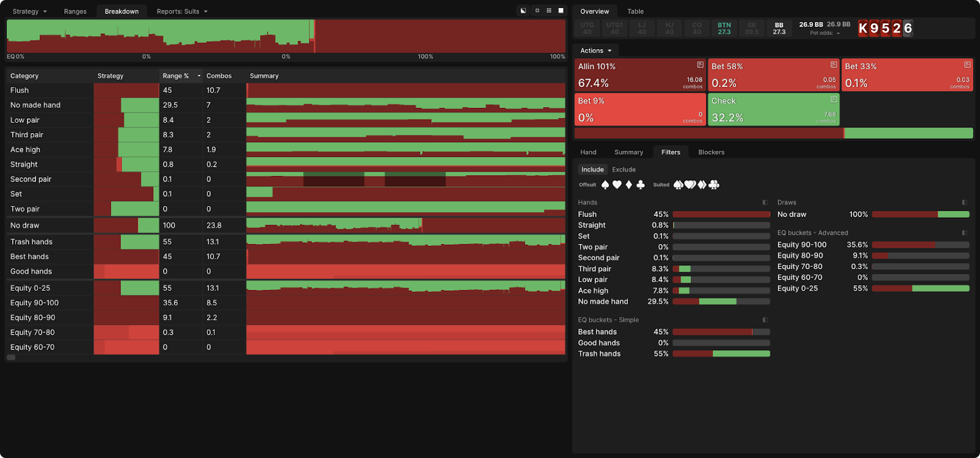Click the offsuit club suit icon
Image resolution: width=980 pixels, height=458 pixels.
641,185
